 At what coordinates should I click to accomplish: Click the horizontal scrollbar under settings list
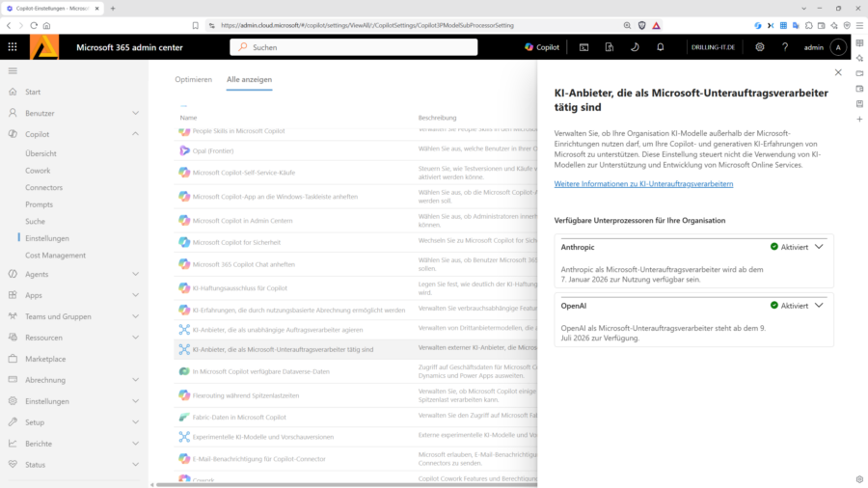(346, 485)
